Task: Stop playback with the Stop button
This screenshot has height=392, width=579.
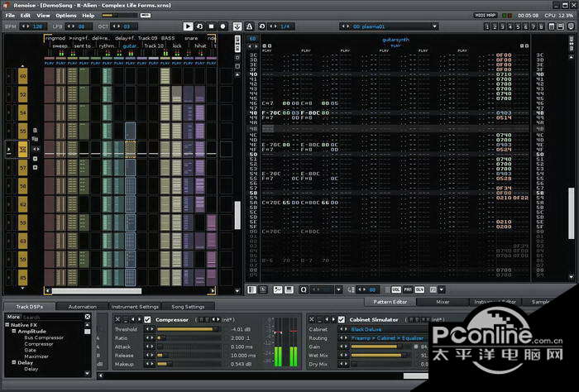Action: click(211, 26)
